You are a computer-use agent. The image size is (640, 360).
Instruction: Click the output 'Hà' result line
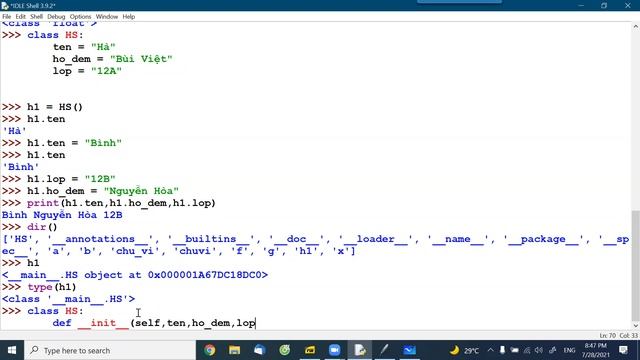[x=14, y=131]
